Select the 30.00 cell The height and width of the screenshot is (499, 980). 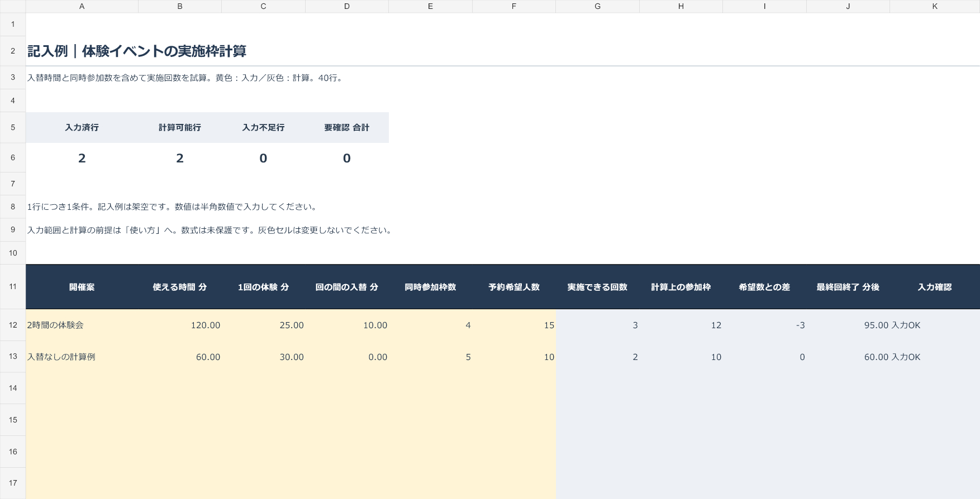(x=263, y=357)
